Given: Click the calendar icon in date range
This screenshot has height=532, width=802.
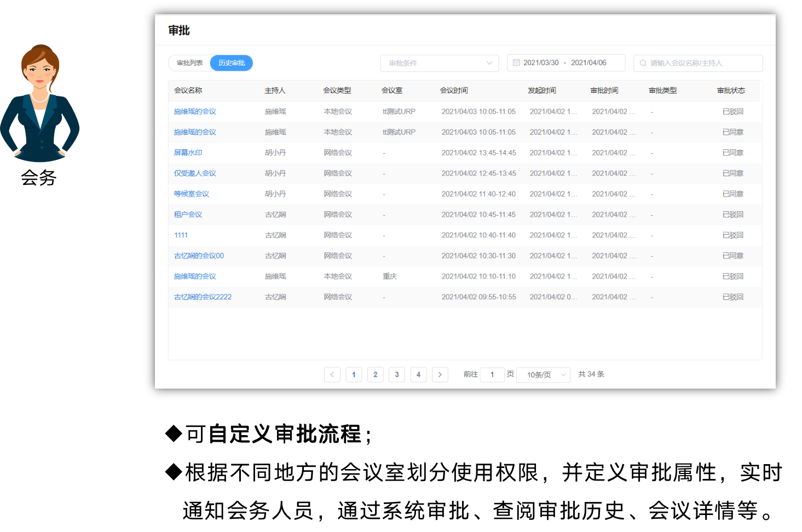Looking at the screenshot, I should [516, 63].
